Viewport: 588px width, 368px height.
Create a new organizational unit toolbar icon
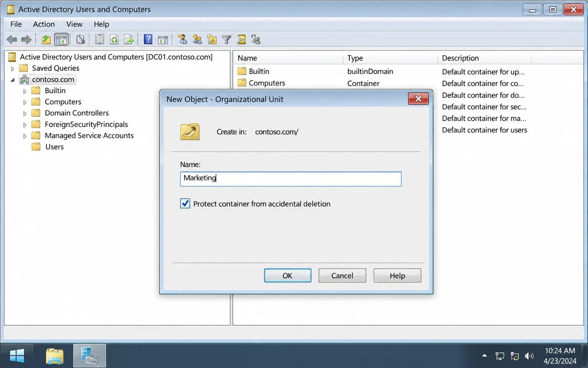[x=212, y=39]
